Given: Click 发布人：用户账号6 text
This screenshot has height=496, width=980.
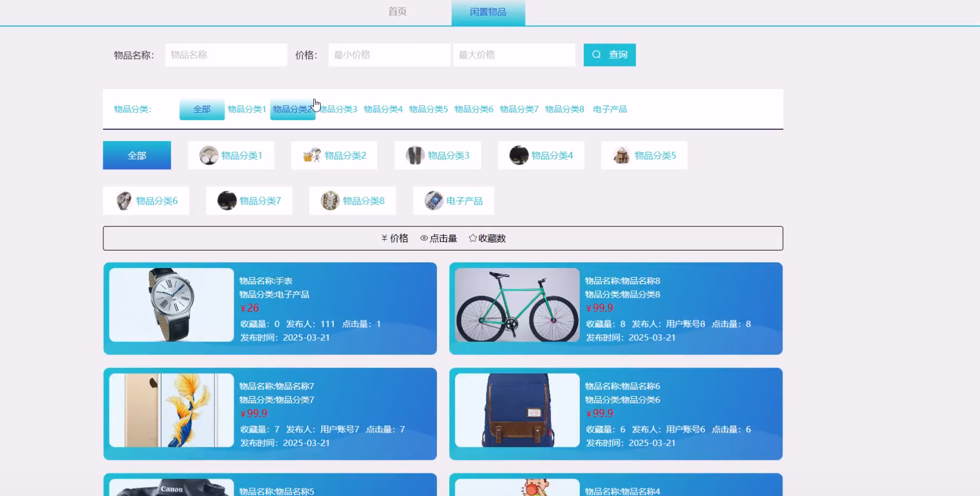Looking at the screenshot, I should tap(668, 430).
